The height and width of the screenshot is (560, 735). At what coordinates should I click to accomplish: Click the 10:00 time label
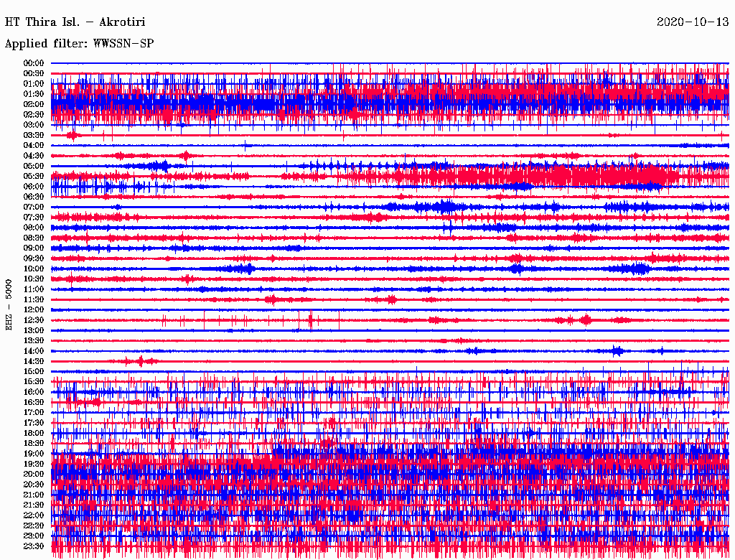(34, 269)
